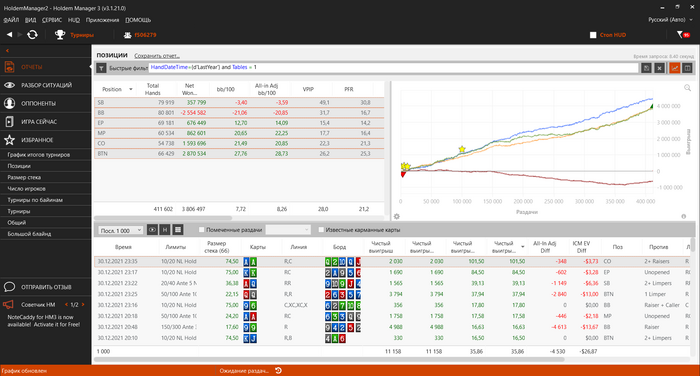Open chart settings gear icon
Screen dimensions: 700x376
point(396,217)
